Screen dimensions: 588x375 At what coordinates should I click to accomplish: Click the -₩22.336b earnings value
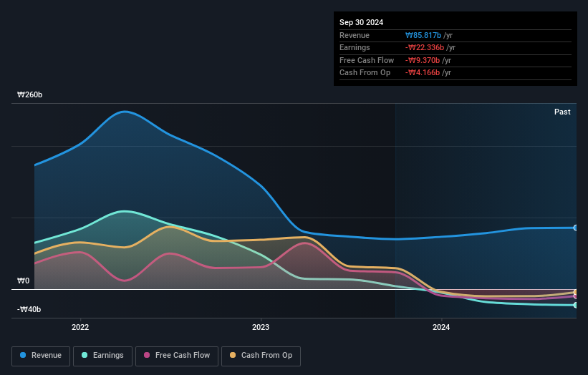click(x=425, y=47)
